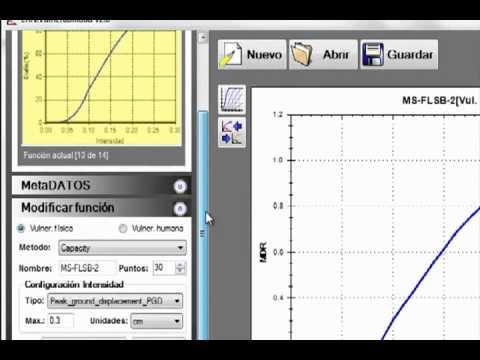Open the Tipo dropdown Peak_ground_displacement_PGD
Viewport: 480px width, 360px height.
(x=115, y=301)
